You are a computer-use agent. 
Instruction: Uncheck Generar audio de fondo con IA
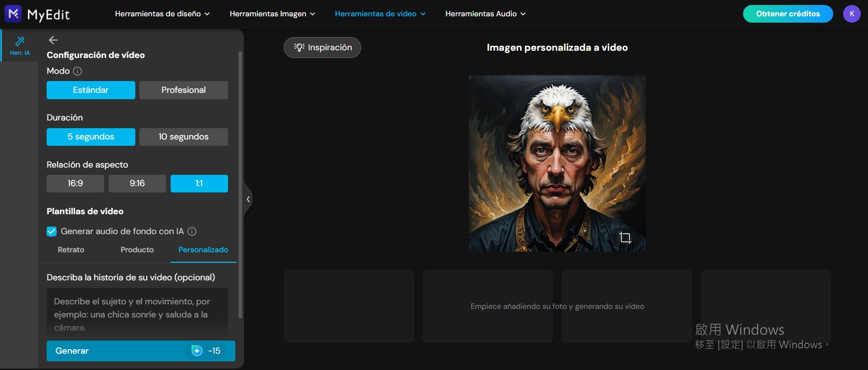(52, 231)
